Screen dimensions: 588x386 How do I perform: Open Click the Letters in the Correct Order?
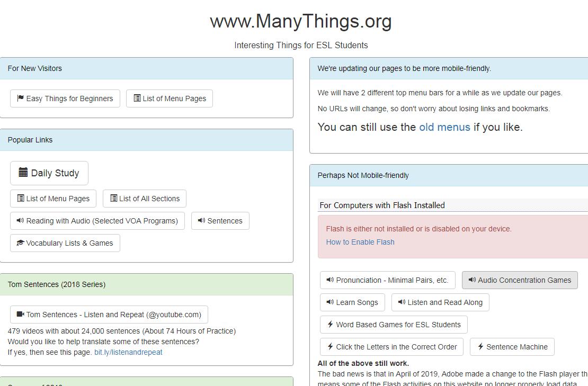[x=391, y=347]
